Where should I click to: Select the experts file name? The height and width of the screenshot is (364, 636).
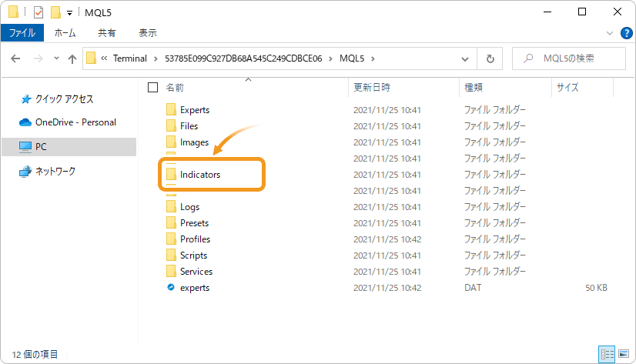pyautogui.click(x=195, y=288)
